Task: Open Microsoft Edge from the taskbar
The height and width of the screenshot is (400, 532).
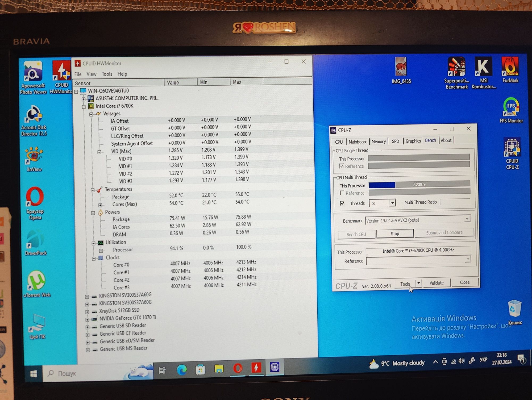Action: coord(182,370)
